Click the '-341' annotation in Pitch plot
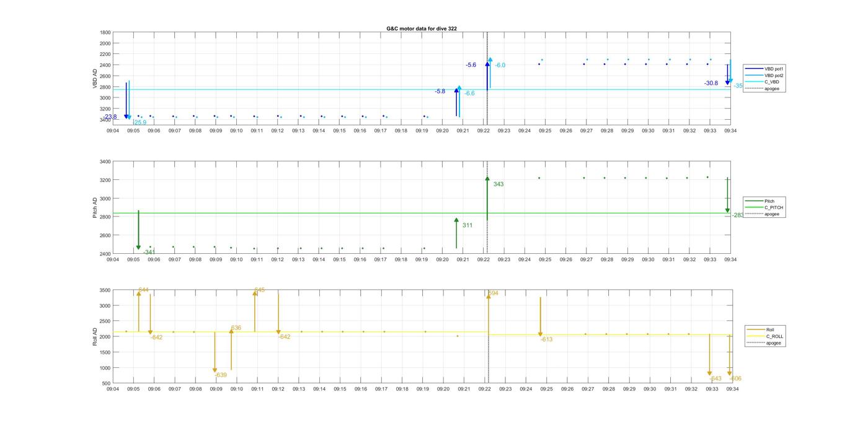 pyautogui.click(x=149, y=252)
